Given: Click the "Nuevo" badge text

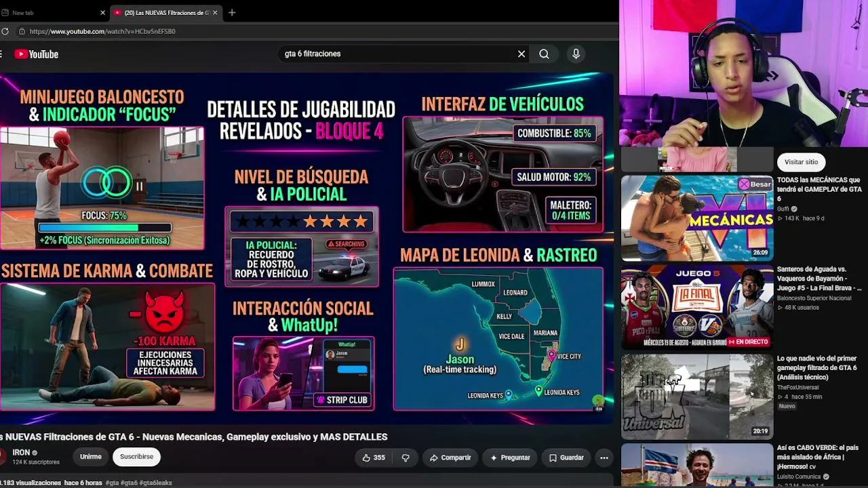Looking at the screenshot, I should pos(787,407).
